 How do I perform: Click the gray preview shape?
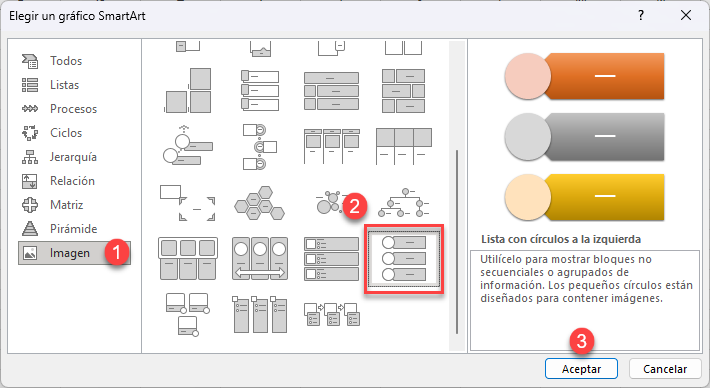tap(585, 137)
